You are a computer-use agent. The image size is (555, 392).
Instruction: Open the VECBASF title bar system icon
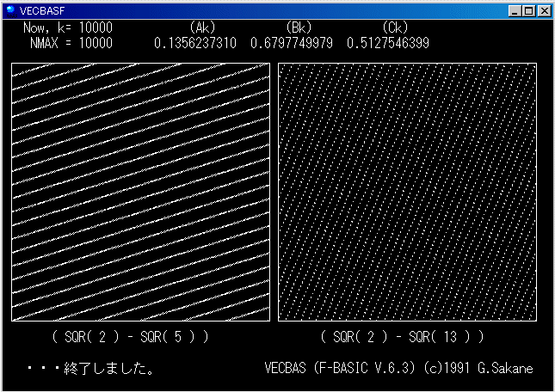[x=9, y=10]
